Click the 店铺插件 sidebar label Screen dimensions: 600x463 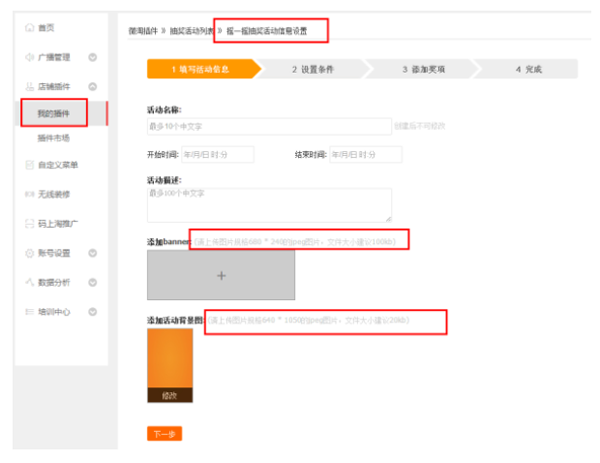54,86
